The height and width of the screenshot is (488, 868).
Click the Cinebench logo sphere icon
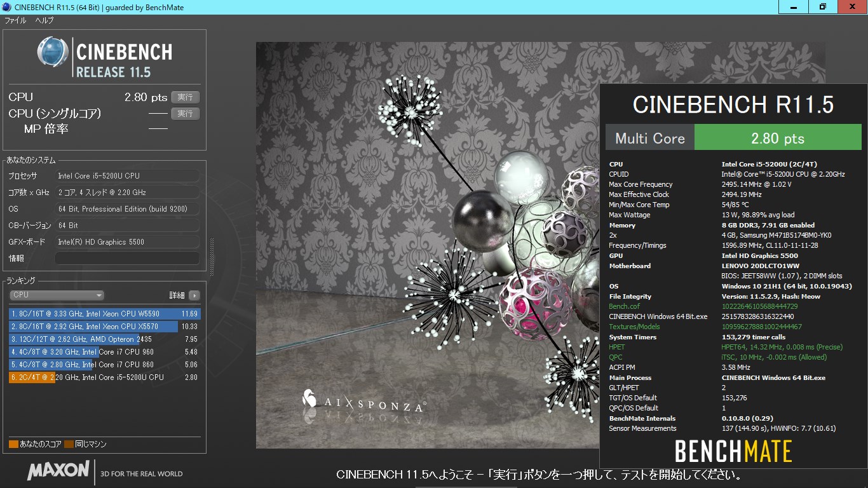[x=53, y=52]
